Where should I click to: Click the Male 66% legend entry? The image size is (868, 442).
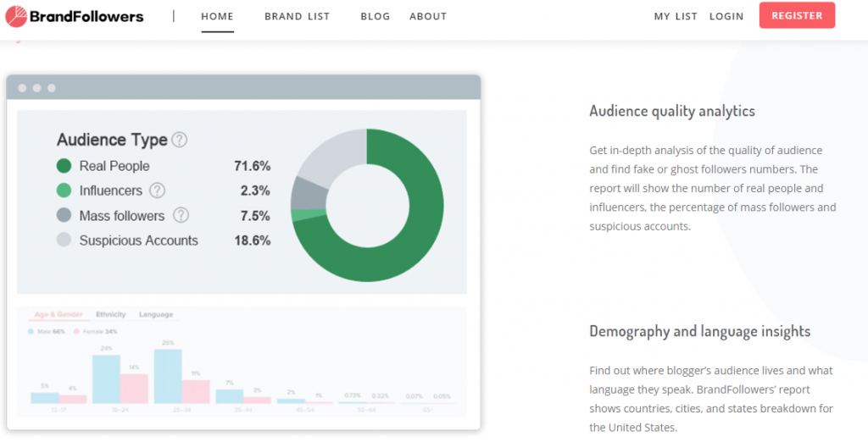(47, 331)
